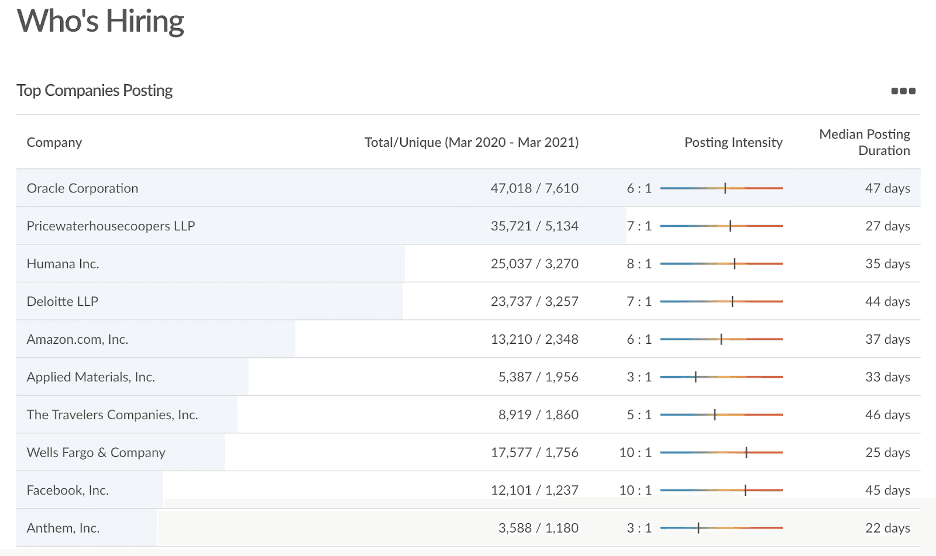Click the 27 days duration value
Screen dimensions: 936x556
pyautogui.click(x=888, y=226)
